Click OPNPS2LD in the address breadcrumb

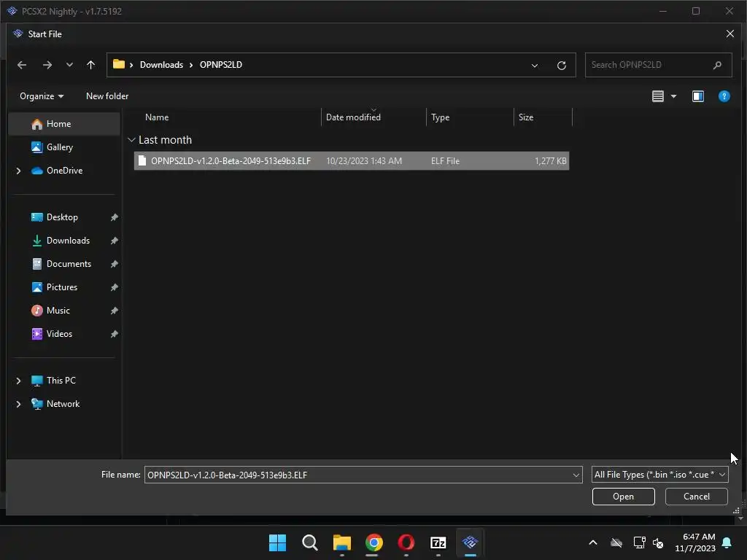click(220, 65)
